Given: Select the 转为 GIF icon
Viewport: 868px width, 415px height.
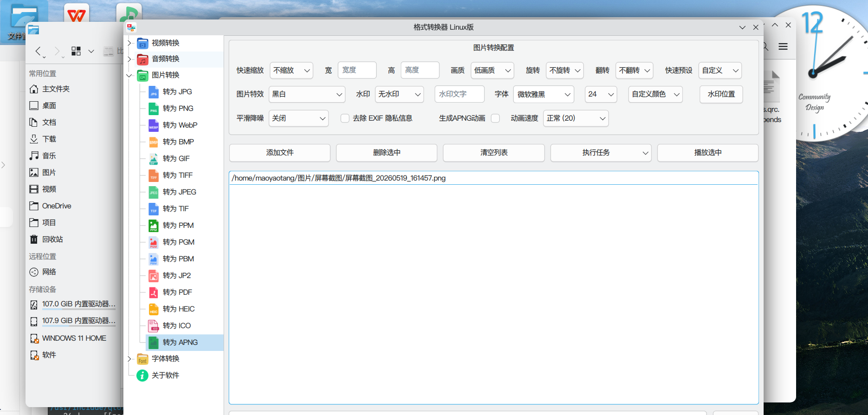Looking at the screenshot, I should click(154, 159).
